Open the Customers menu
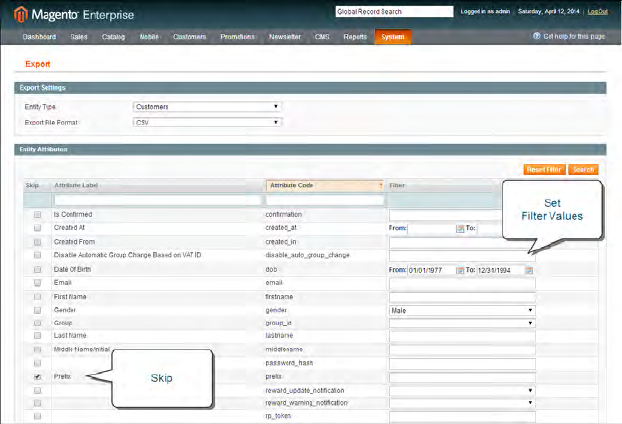This screenshot has height=424, width=622. [190, 37]
